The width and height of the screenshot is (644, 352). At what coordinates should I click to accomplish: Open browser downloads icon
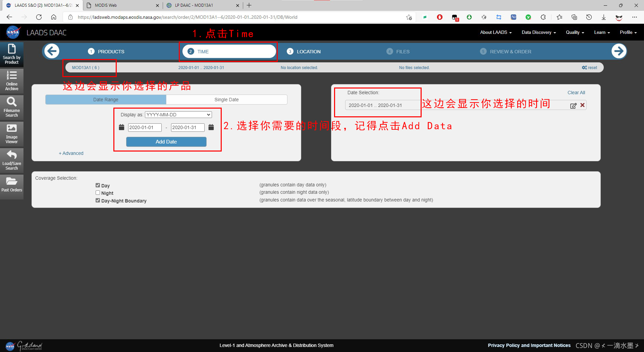[x=604, y=17]
